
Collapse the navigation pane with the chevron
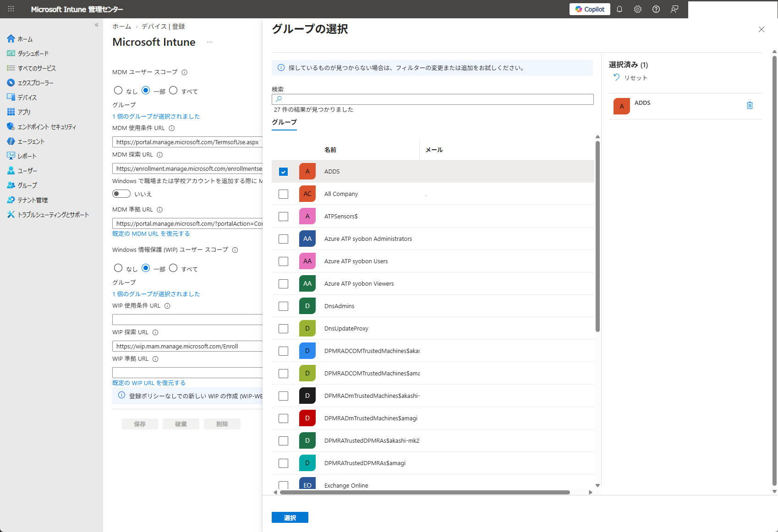[x=96, y=25]
